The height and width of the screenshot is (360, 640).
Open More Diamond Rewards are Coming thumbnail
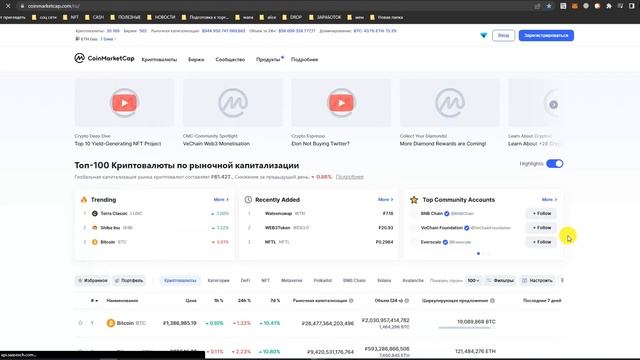pos(449,103)
